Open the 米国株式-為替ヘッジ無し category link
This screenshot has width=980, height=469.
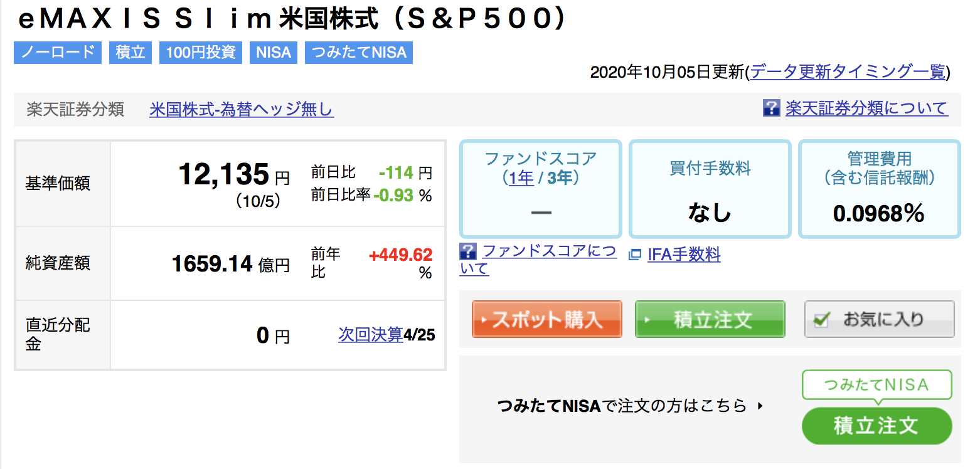242,110
